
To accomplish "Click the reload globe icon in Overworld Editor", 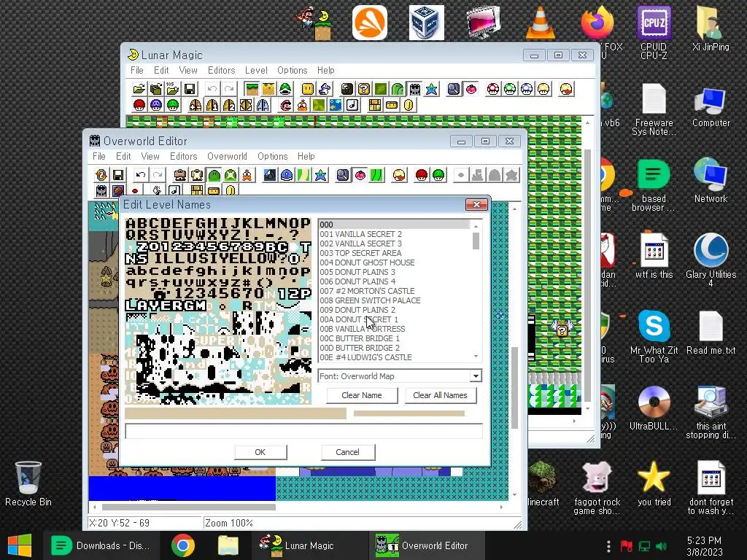I will 101,175.
